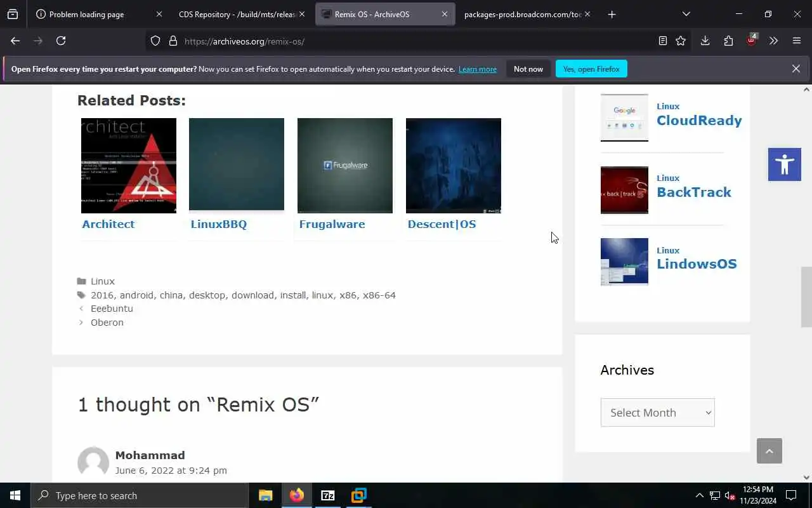Click the network icon in system tray
Screen dimensions: 812x508
coord(714,495)
